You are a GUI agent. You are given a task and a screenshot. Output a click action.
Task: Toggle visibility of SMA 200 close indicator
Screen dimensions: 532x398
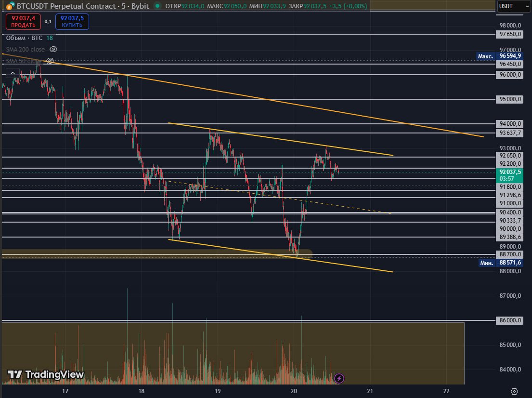(54, 50)
